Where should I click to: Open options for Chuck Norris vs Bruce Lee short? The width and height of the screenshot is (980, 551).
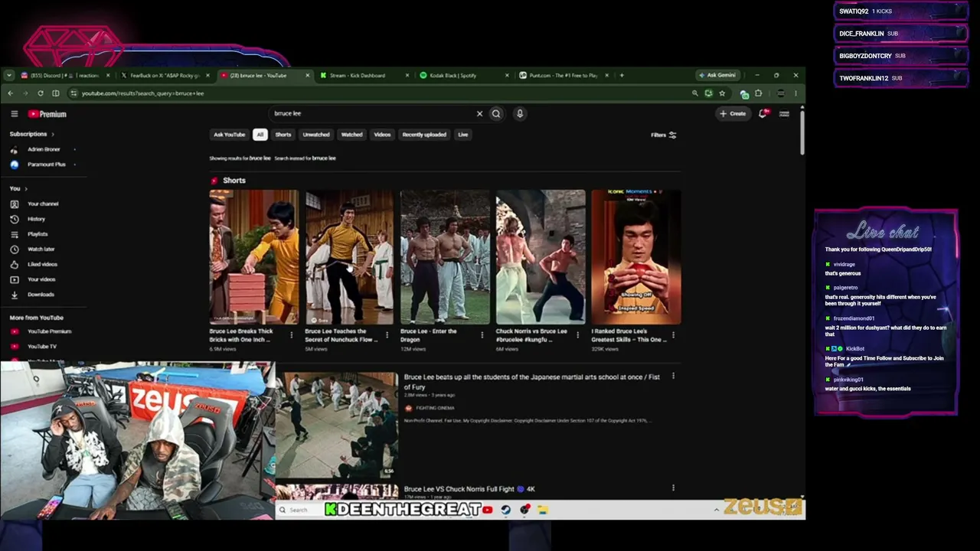tap(577, 335)
